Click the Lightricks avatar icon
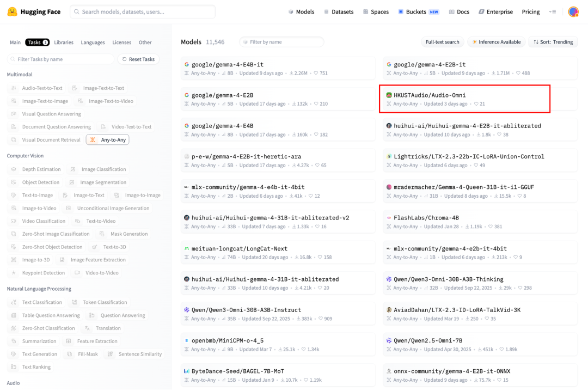 point(389,156)
